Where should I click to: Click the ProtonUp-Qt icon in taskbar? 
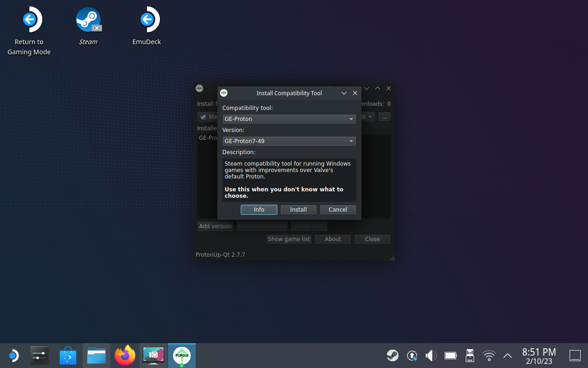coord(181,355)
